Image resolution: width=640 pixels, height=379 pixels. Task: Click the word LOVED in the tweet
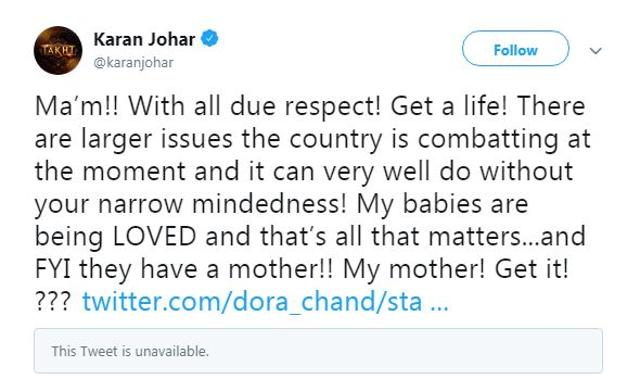click(x=154, y=237)
